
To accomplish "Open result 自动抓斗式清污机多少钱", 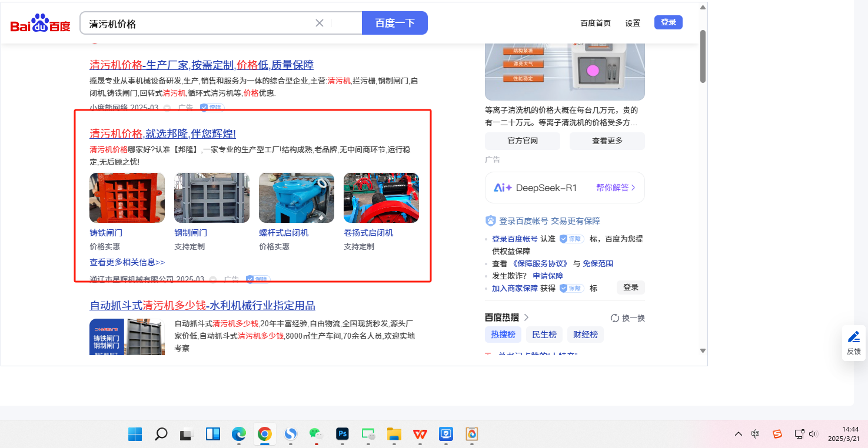I will pos(202,305).
